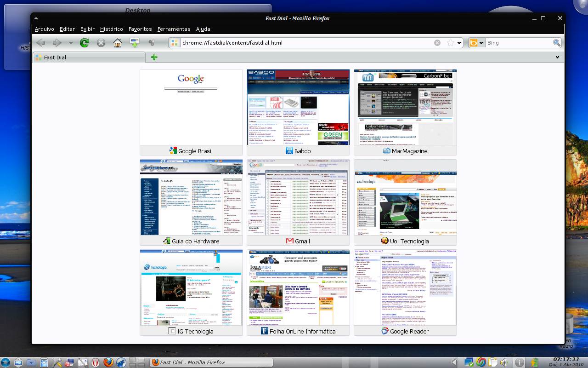Click the Fast Dial site icon in the URL bar
The width and height of the screenshot is (588, 368).
coord(175,43)
